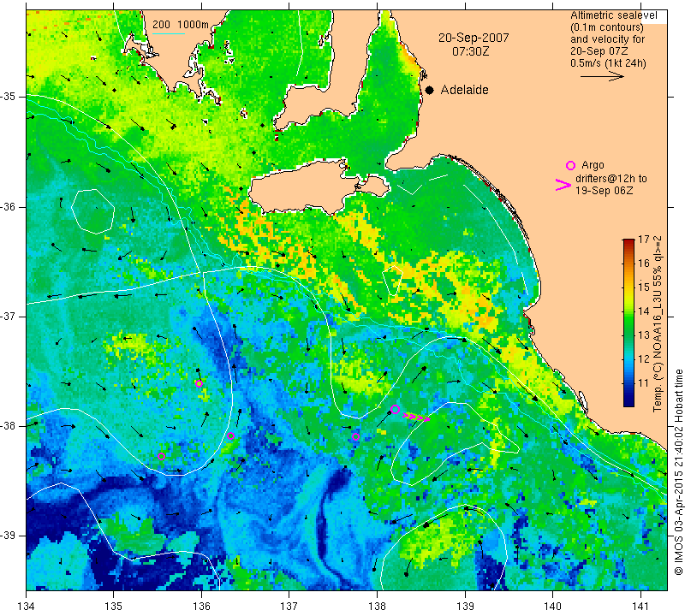
Task: Click the color bar tick label 15
Action: [644, 287]
